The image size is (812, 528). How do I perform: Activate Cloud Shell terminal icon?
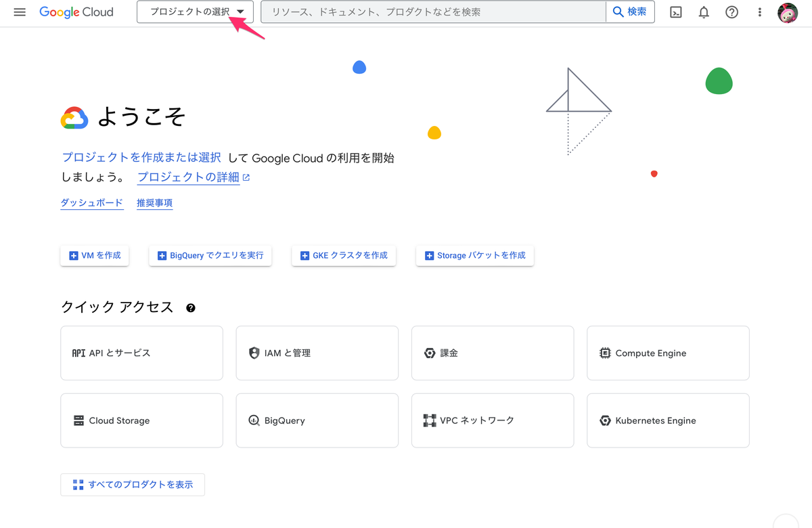tap(675, 12)
